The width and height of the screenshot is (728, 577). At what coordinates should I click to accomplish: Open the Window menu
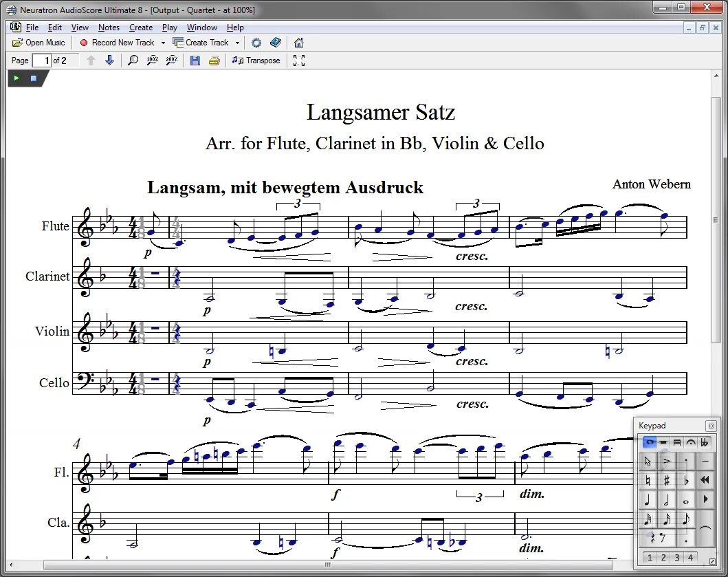[x=202, y=28]
